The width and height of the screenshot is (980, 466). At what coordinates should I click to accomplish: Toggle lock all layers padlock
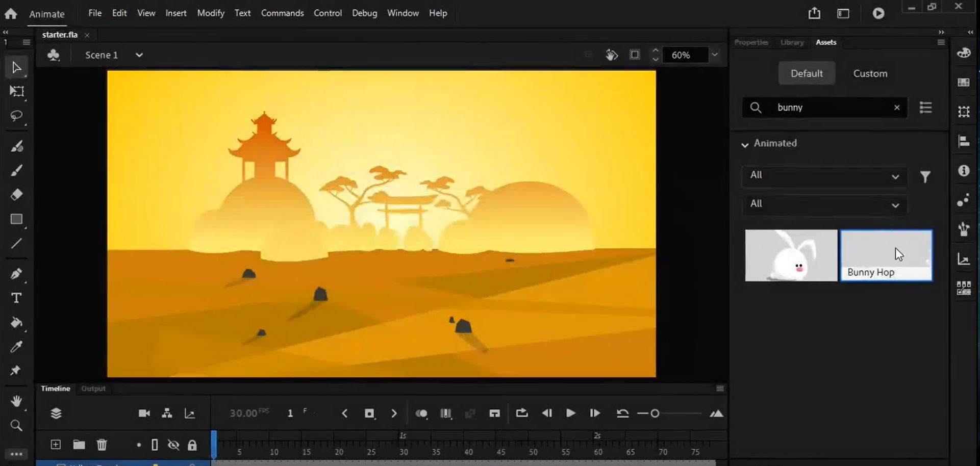point(192,445)
